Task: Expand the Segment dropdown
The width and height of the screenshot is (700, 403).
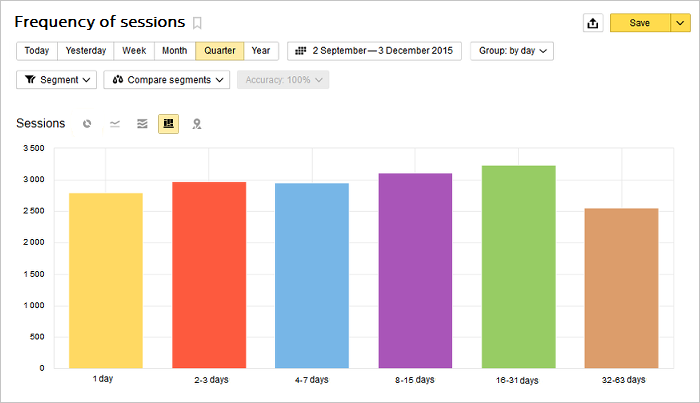Action: pyautogui.click(x=57, y=80)
